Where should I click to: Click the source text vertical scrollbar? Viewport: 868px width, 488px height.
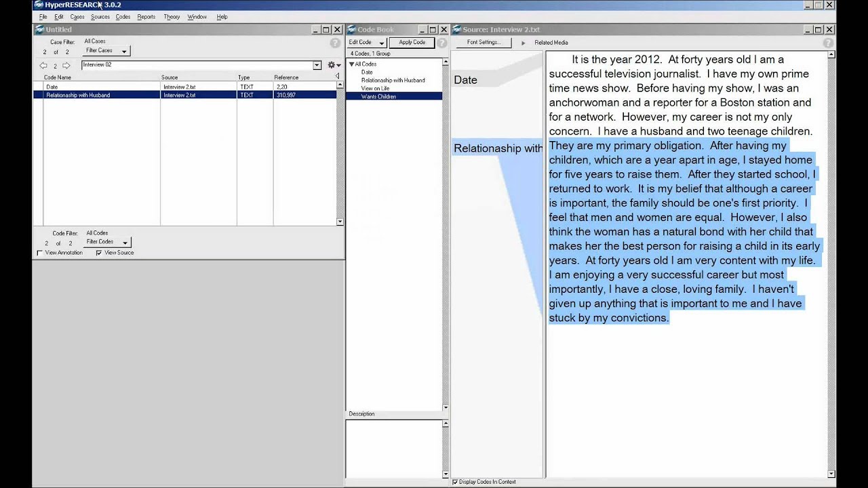click(831, 264)
